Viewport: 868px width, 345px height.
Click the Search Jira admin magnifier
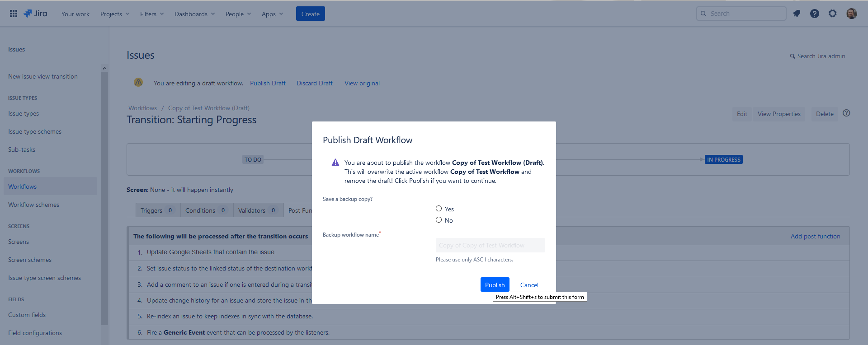(x=793, y=56)
